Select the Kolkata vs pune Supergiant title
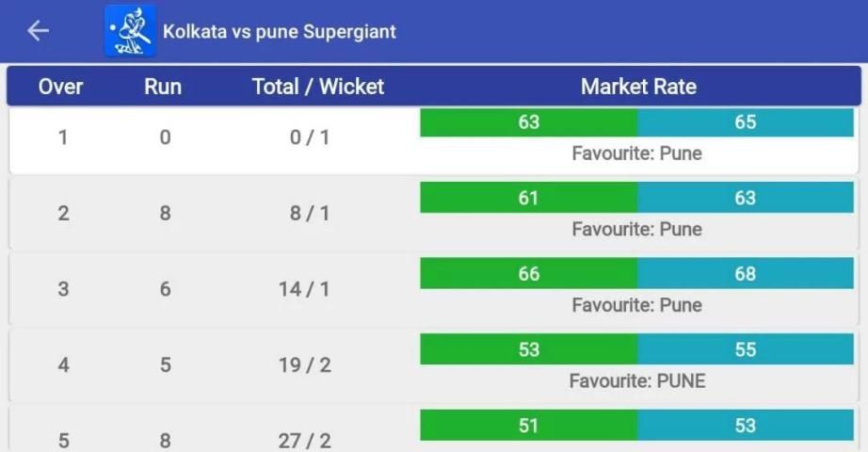 (280, 32)
